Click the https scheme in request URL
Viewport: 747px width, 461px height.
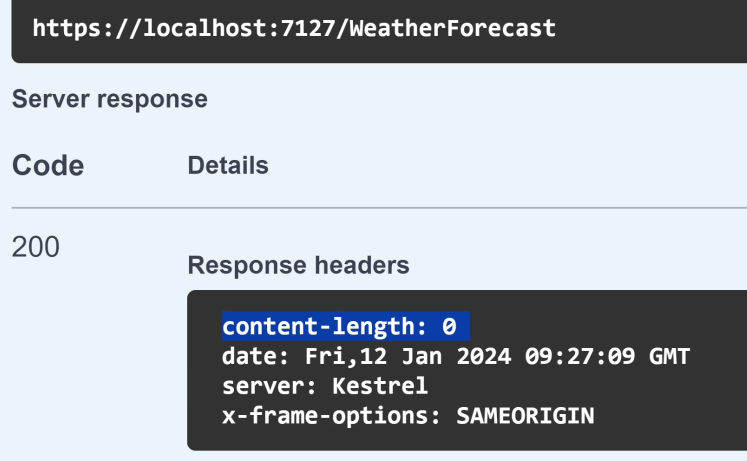coord(67,28)
